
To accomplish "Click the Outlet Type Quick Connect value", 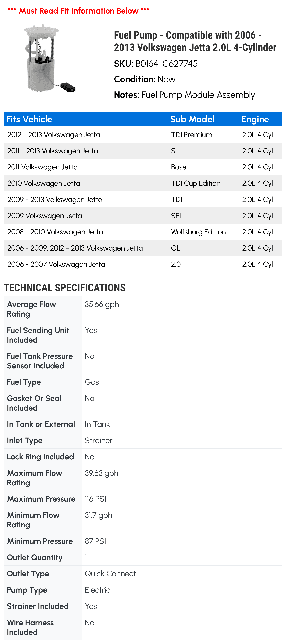I will pyautogui.click(x=110, y=573).
